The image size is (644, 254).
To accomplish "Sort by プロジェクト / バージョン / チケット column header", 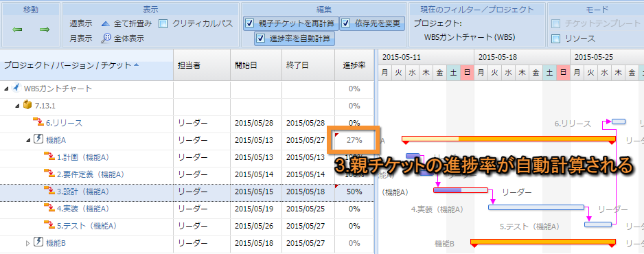I will click(x=87, y=65).
